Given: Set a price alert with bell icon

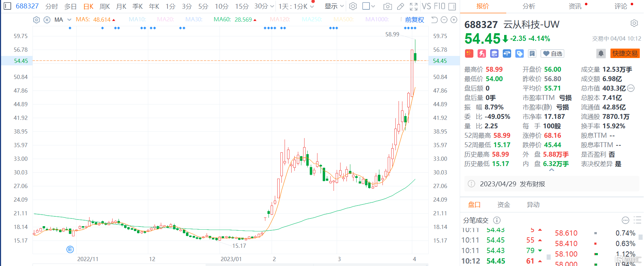Looking at the screenshot, I should point(601,53).
